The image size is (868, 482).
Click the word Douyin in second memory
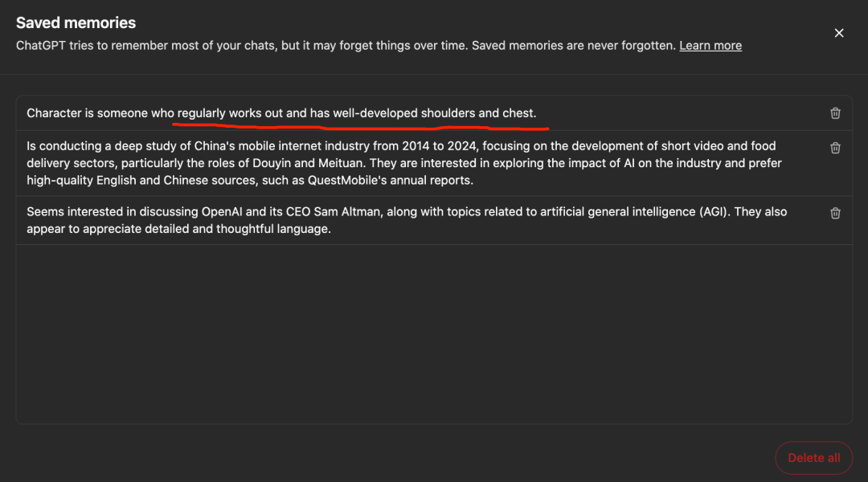coord(272,163)
